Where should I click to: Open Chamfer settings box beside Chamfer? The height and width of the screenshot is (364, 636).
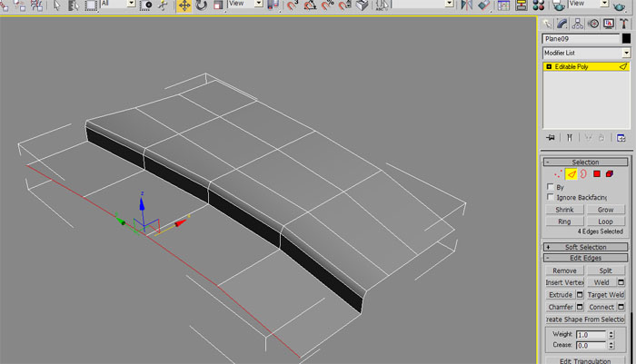coord(580,307)
